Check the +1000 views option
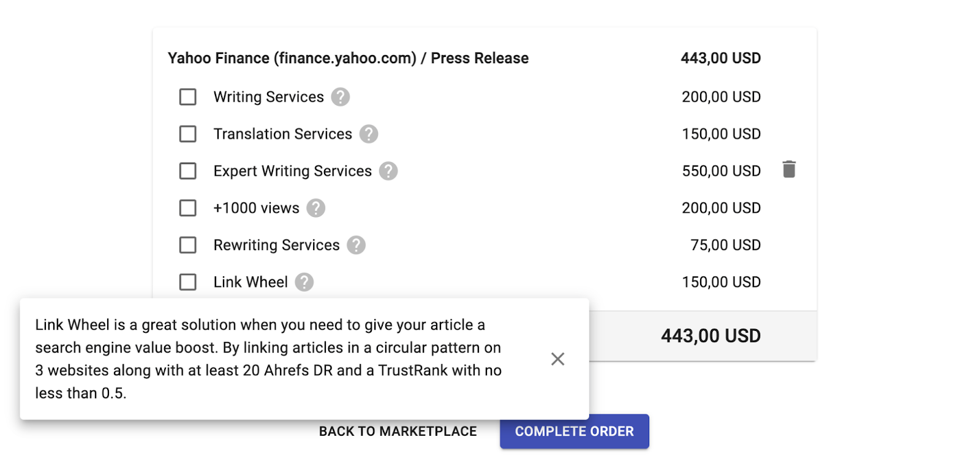980x467 pixels. click(188, 208)
